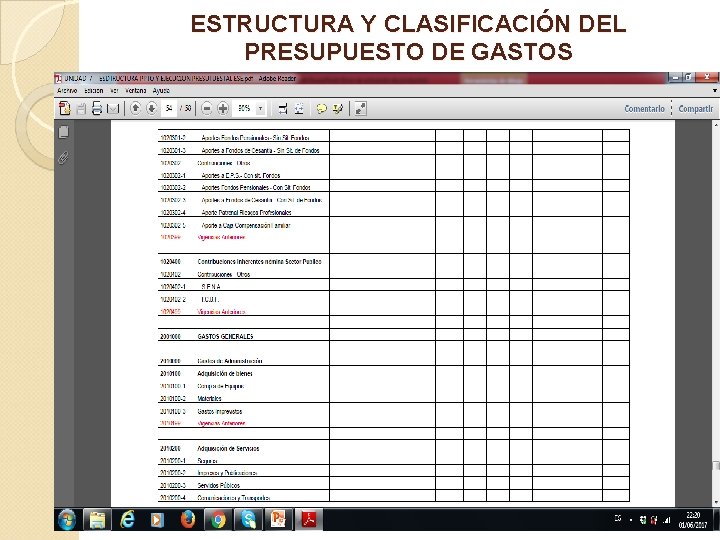Click the 50% zoom value field
720x540 pixels.
point(244,109)
